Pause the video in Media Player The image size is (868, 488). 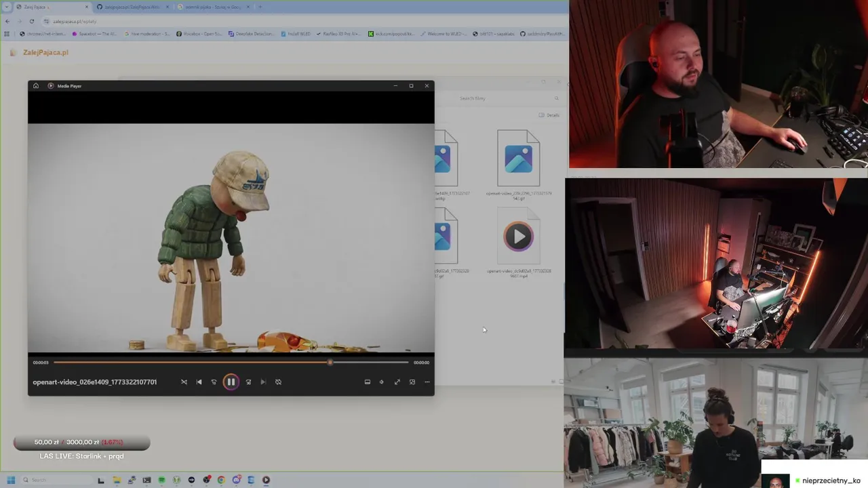pos(231,382)
